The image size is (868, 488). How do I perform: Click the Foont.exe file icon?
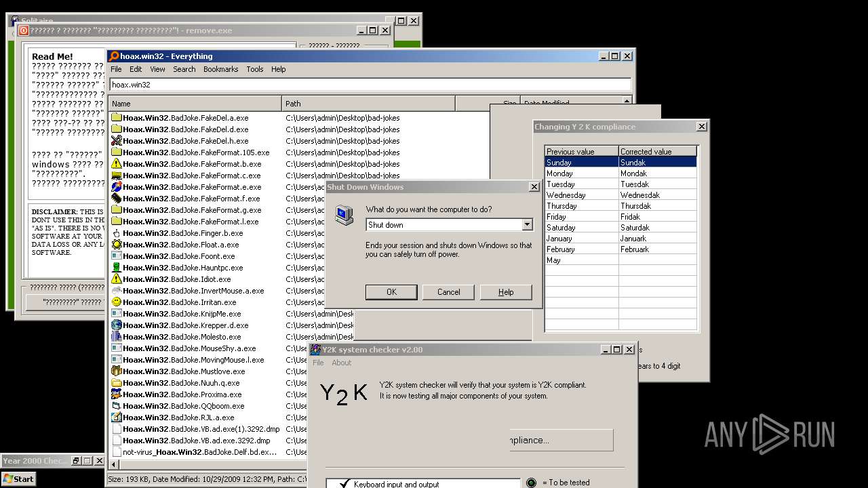[x=116, y=256]
